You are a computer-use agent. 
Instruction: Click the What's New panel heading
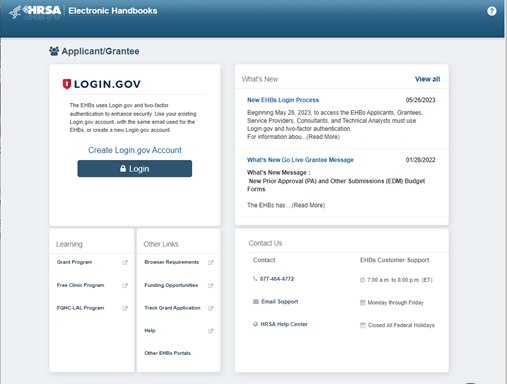(260, 79)
